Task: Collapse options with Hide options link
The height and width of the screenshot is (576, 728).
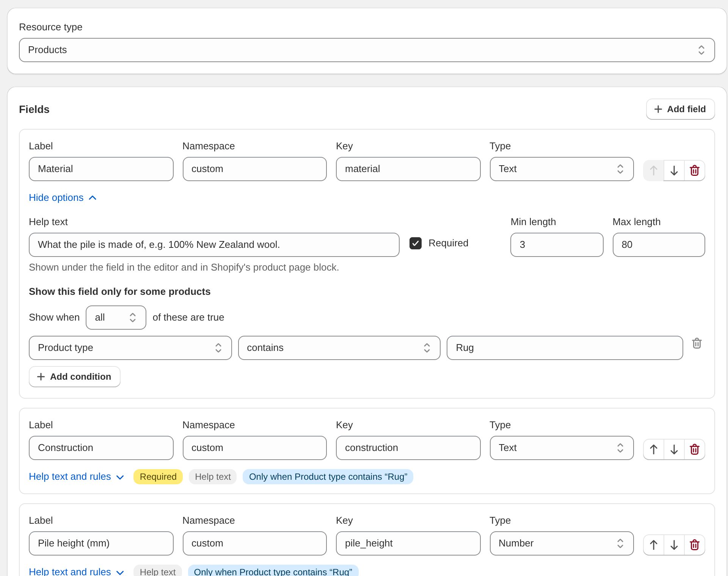Action: (x=63, y=198)
